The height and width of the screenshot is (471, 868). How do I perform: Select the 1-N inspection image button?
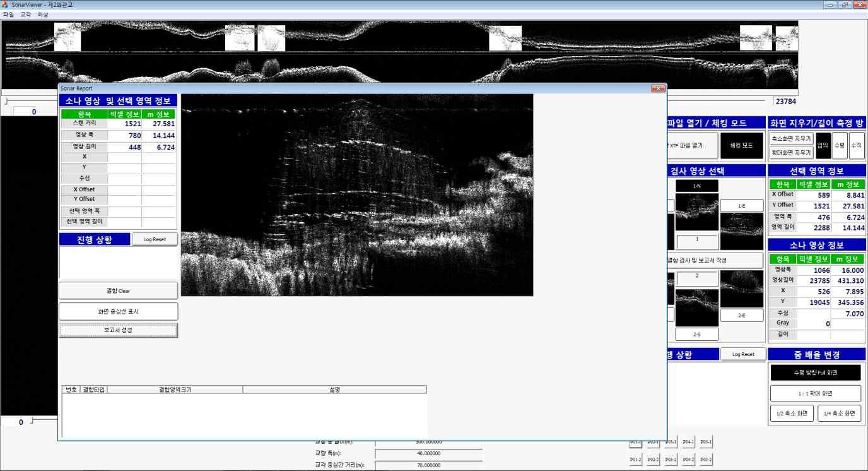click(x=696, y=186)
